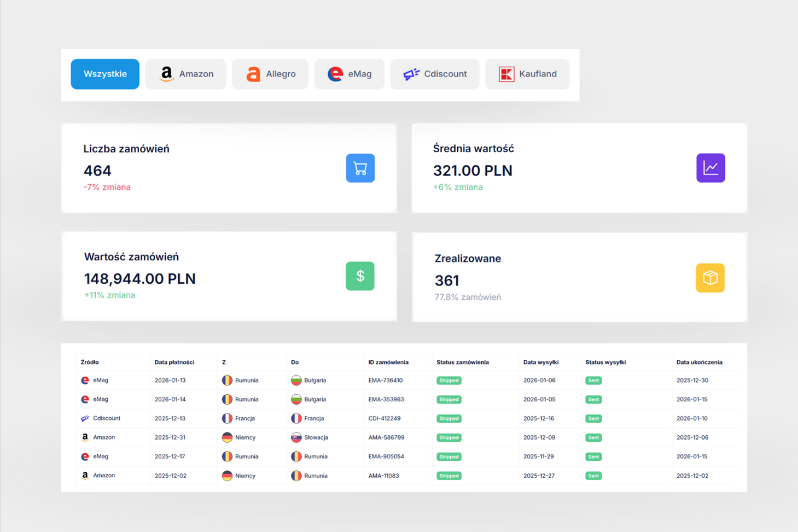Sort by Data płatności column header
Image resolution: width=798 pixels, height=532 pixels.
[174, 362]
